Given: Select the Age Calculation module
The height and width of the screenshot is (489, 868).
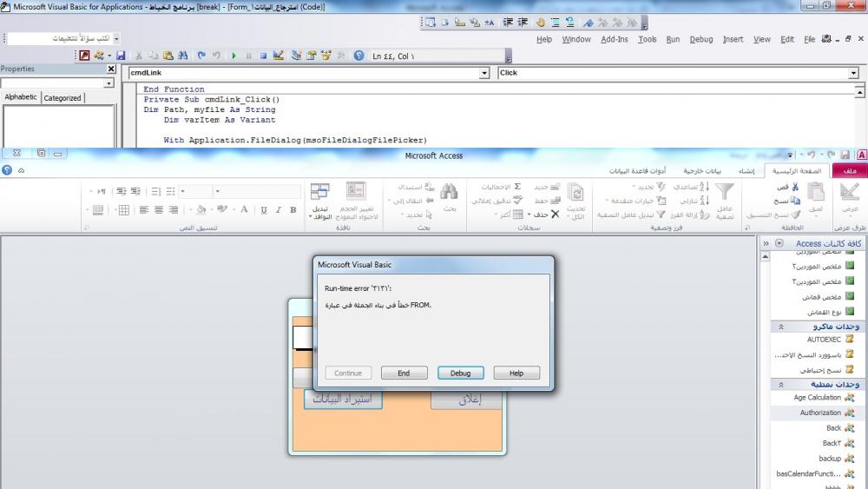Looking at the screenshot, I should (x=815, y=398).
